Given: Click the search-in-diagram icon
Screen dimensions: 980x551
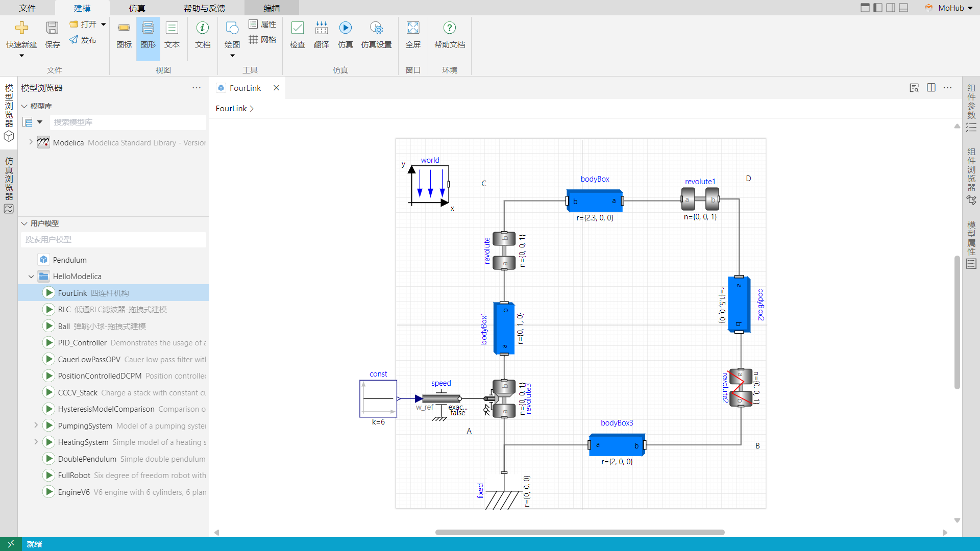Looking at the screenshot, I should click(x=914, y=88).
